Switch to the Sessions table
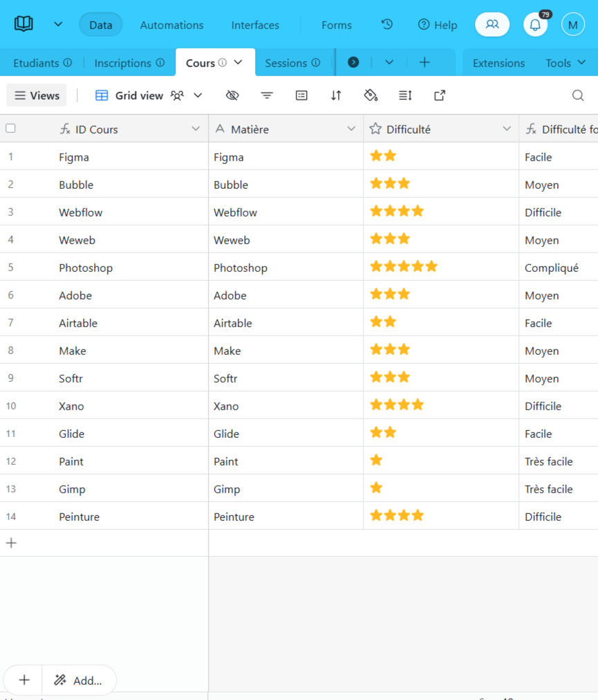This screenshot has height=700, width=598. point(286,63)
